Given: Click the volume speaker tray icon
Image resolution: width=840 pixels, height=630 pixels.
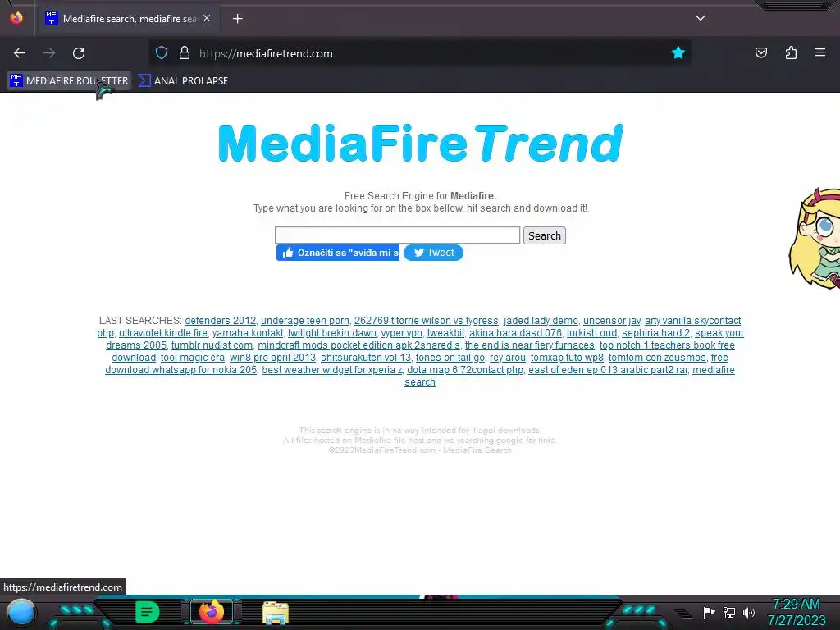Looking at the screenshot, I should tap(749, 612).
